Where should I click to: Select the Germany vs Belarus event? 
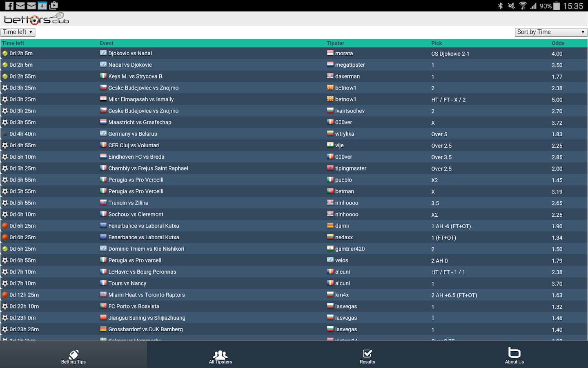[133, 134]
